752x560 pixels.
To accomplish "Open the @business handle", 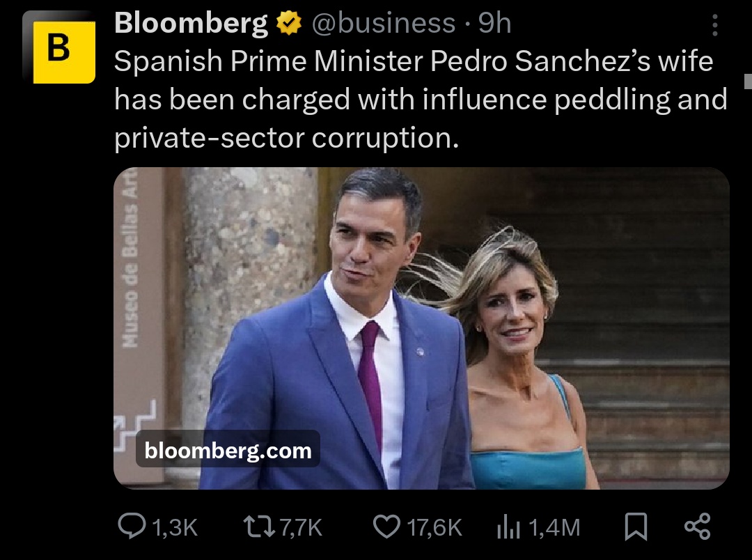I will (382, 24).
